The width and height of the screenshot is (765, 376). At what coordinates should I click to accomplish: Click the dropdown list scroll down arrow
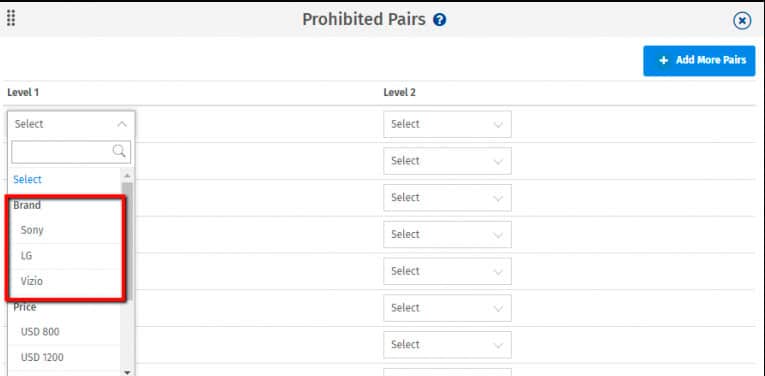pos(127,372)
